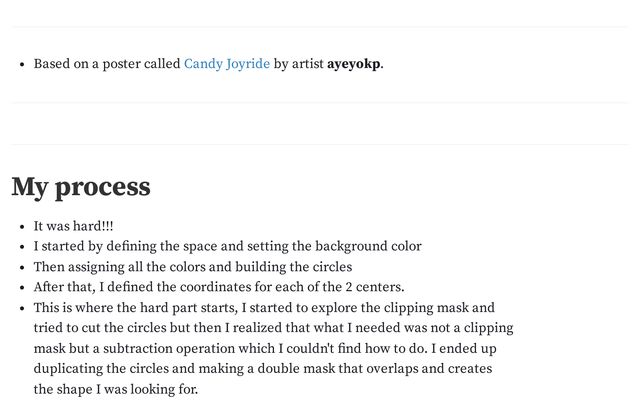Screen dimensions: 640x400
Task: Click the horizontal divider directly above "My process"
Action: [x=319, y=144]
